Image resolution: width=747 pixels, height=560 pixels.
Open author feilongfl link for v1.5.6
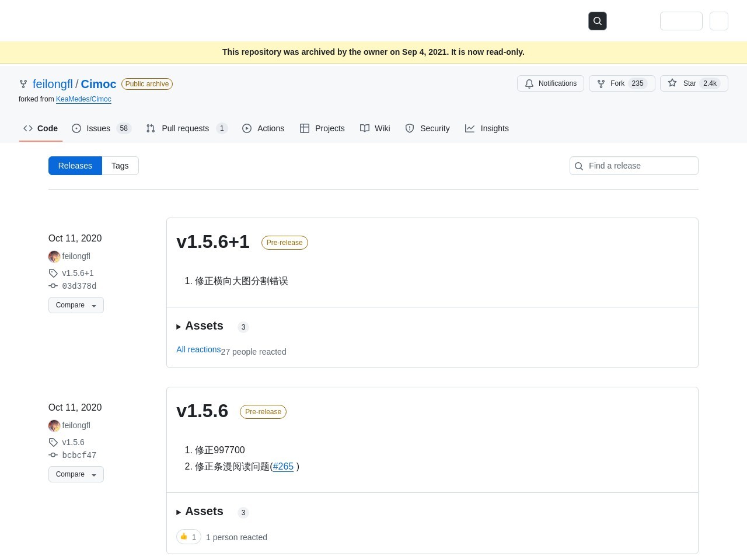point(76,425)
